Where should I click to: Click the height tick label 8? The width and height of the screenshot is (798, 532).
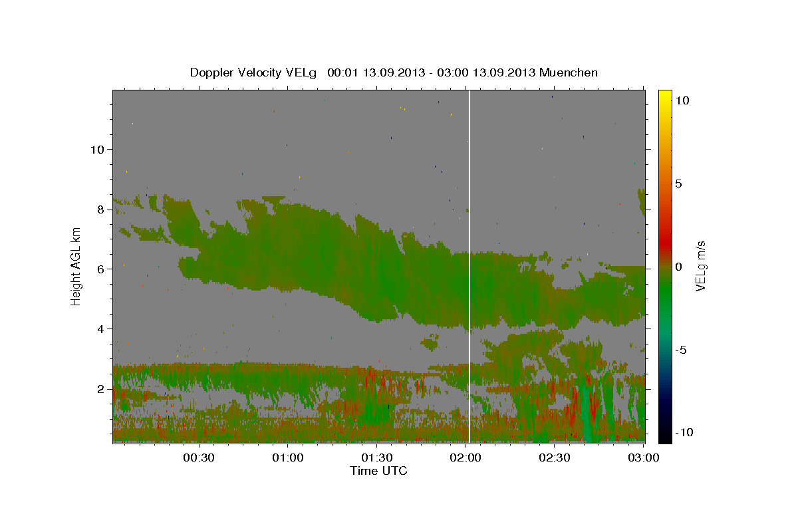[x=100, y=209]
